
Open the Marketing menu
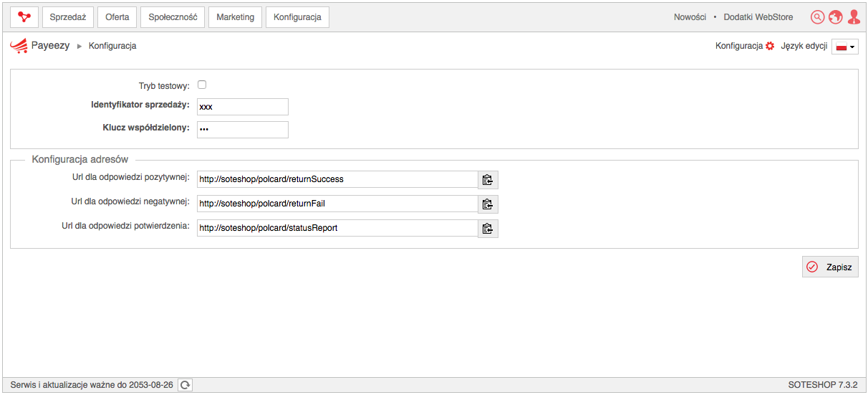(x=236, y=17)
